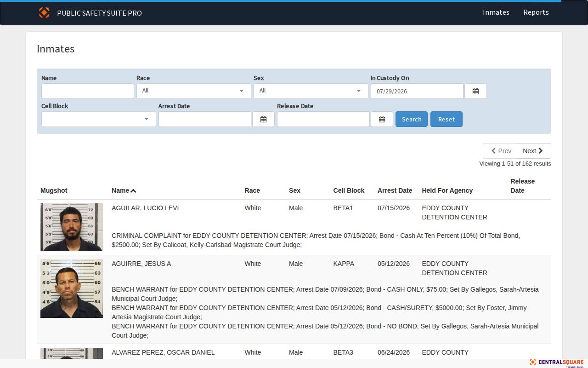Expand the Cell Block dropdown
Screen dimensions: 588x368
98,119
